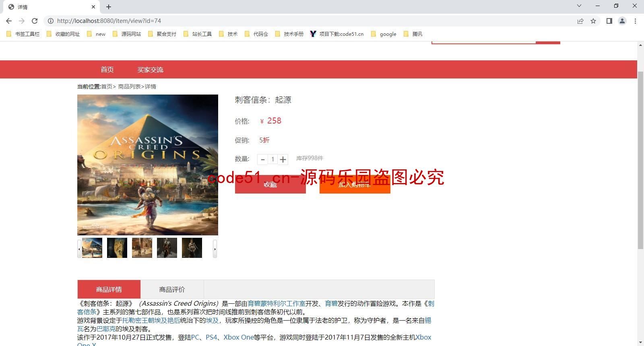The width and height of the screenshot is (644, 346).
Task: Close the 详情 tab
Action: tap(93, 7)
